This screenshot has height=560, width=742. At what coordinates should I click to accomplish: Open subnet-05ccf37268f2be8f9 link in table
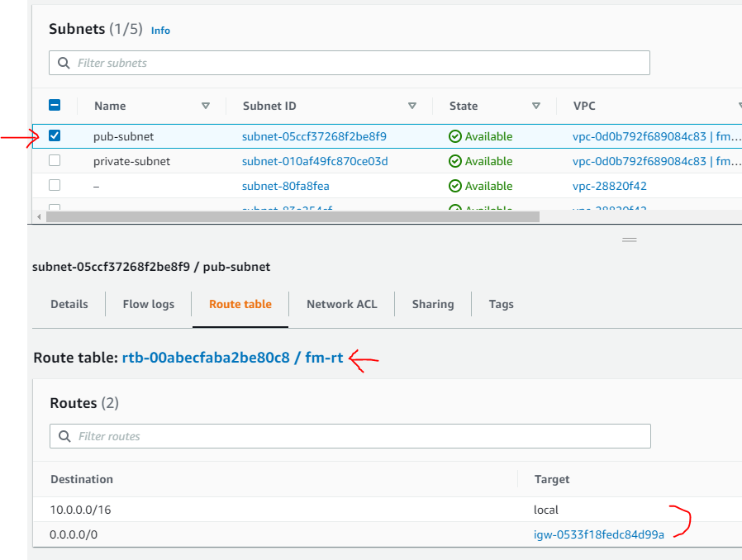314,136
